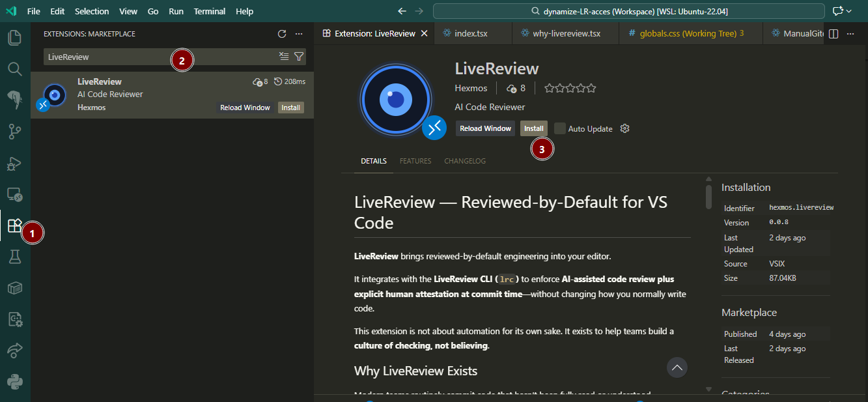Click the workspace command center search box
The image size is (868, 402).
point(630,11)
